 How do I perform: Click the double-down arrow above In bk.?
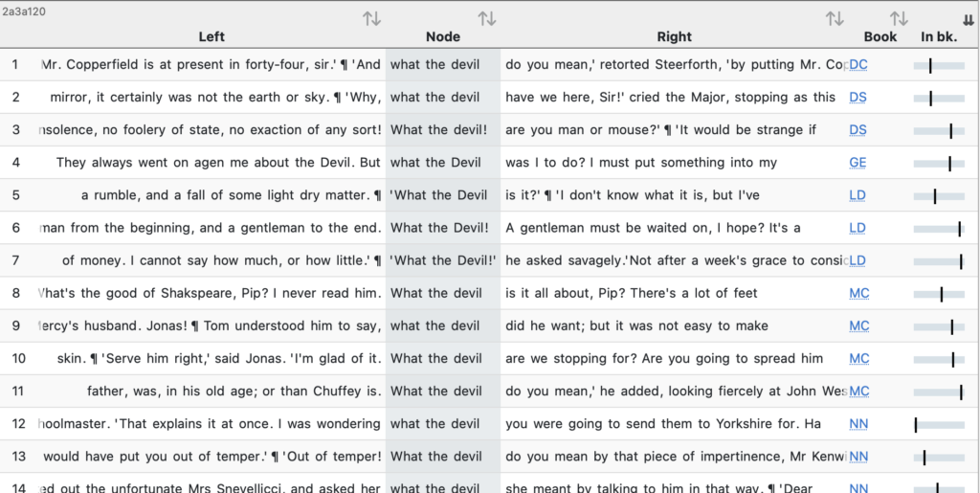[x=968, y=20]
